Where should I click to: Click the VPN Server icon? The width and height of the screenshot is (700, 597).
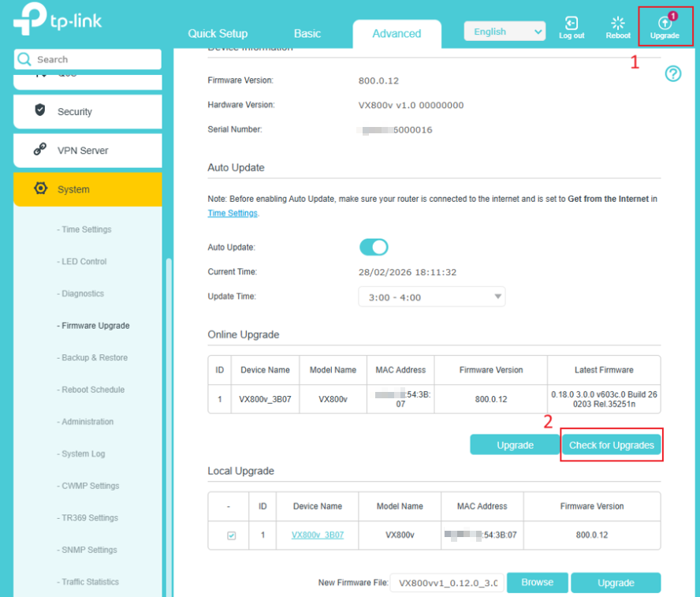point(40,150)
